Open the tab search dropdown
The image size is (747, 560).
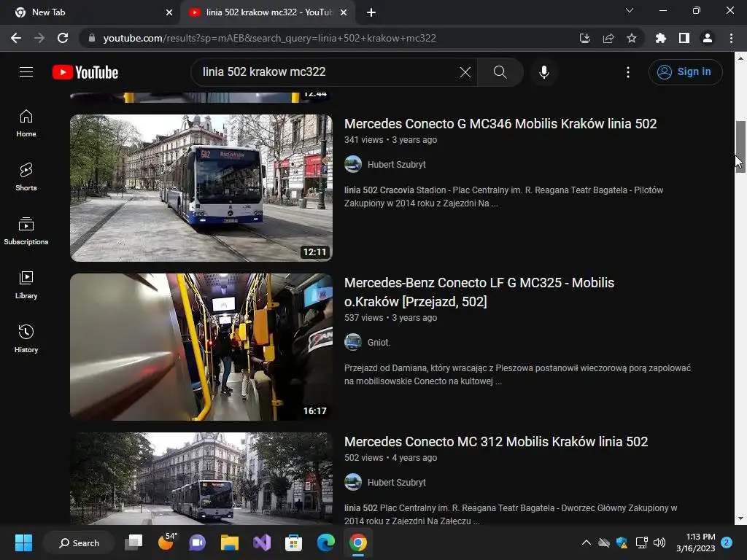(x=630, y=10)
